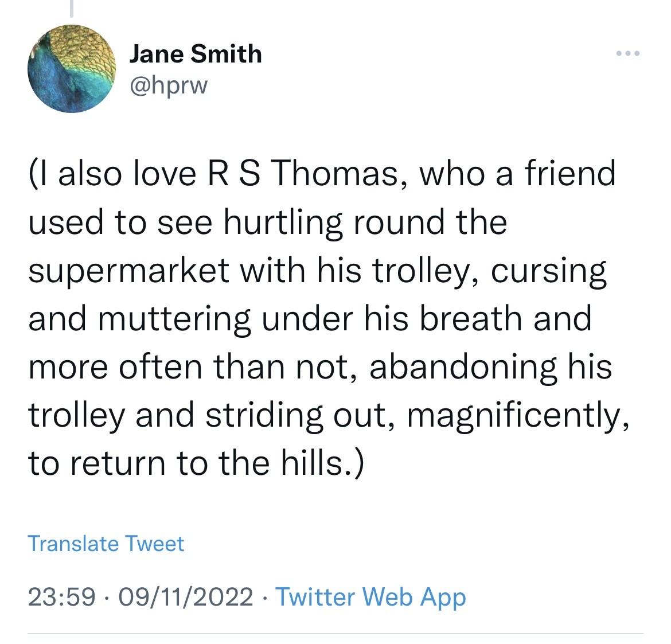Click the closing phrase "to return to the hills.)"
This screenshot has height=644, width=671.
[196, 463]
